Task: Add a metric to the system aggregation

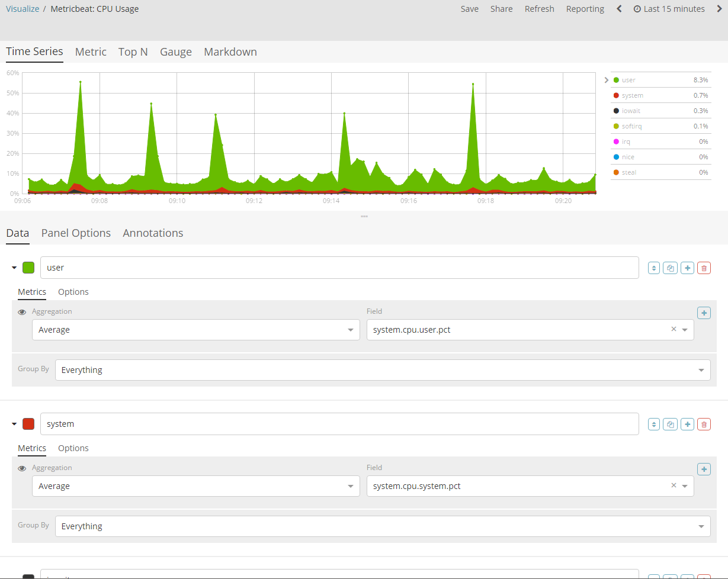Action: (x=704, y=469)
